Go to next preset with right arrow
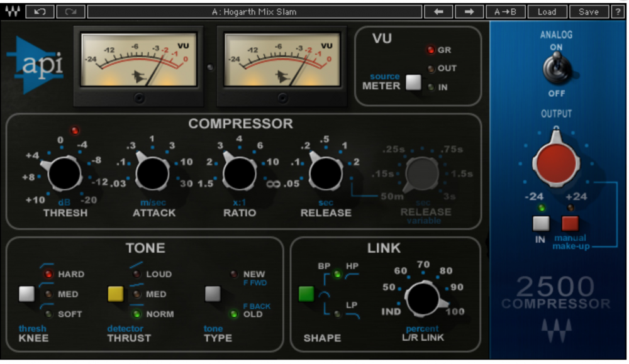 tap(469, 11)
